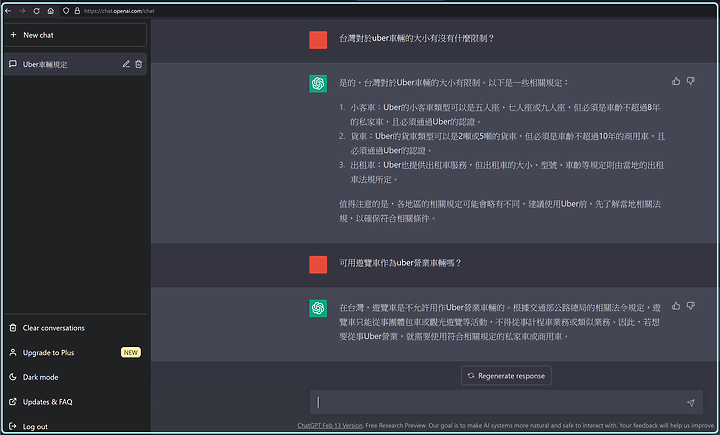
Task: Click the person icon beside Upgrade to Plus
Action: [x=13, y=352]
